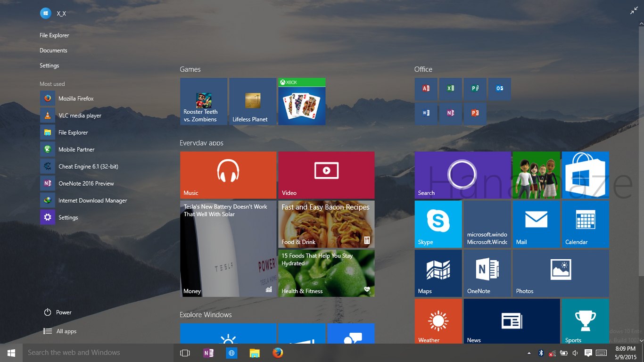Open the PowerPoint tile
644x362 pixels.
point(475,114)
